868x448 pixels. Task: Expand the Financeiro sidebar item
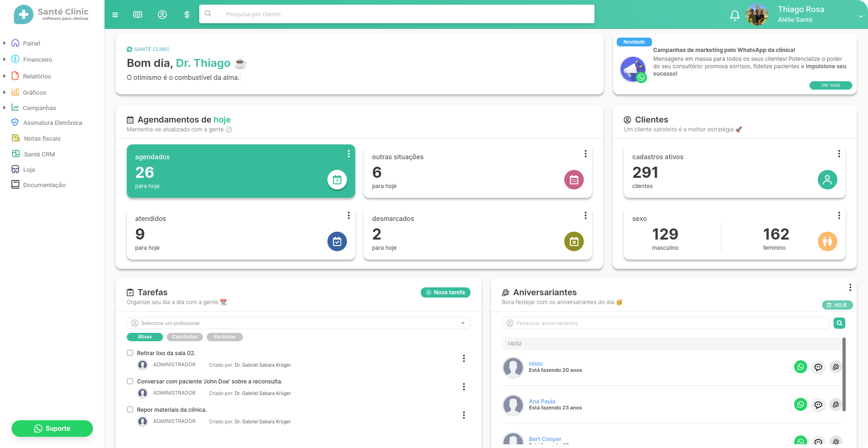coord(37,59)
